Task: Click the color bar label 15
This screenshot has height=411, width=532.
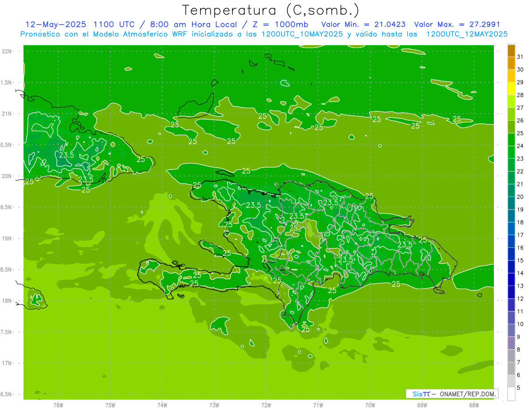Action: (520, 261)
